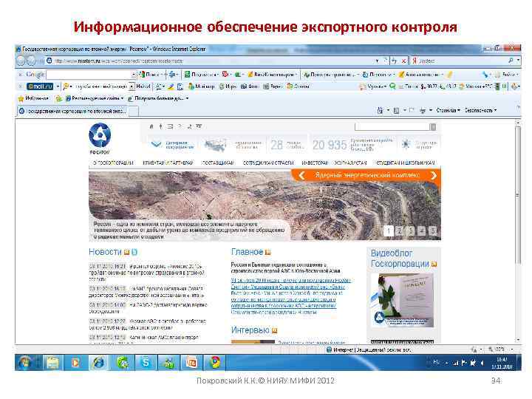Open the Windows Start button

tap(24, 363)
